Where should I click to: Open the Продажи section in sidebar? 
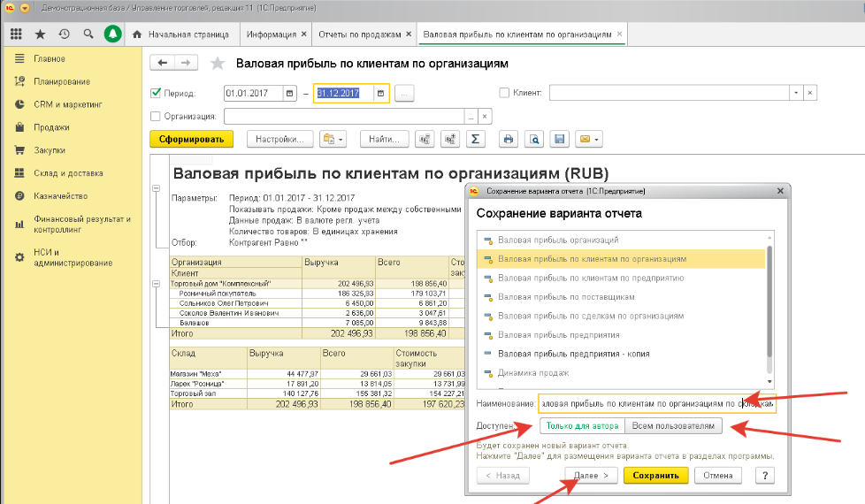pos(51,127)
